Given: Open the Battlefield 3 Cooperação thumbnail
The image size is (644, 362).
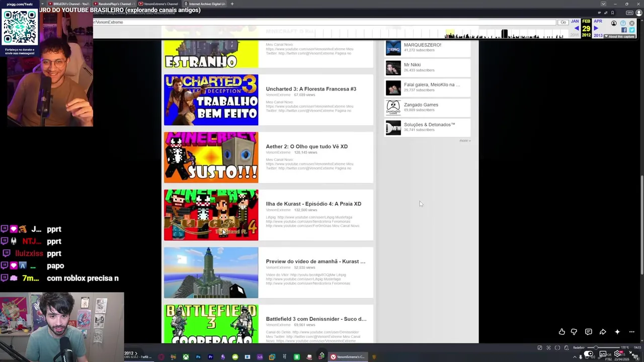Looking at the screenshot, I should (x=211, y=324).
